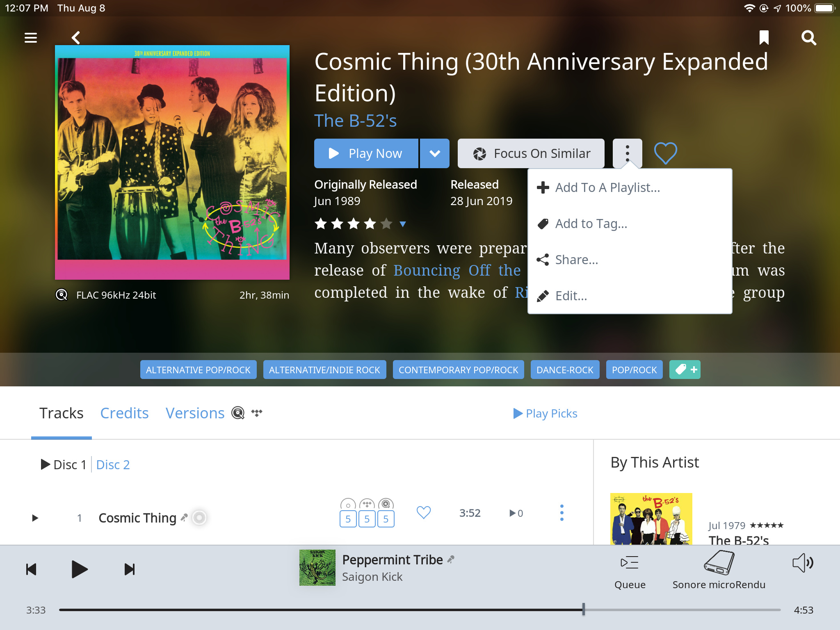Switch to the Versions tab
This screenshot has height=630, width=840.
pos(195,413)
